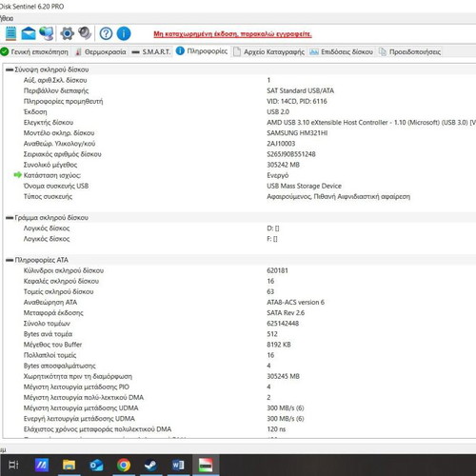Open help with the question mark icon
The height and width of the screenshot is (476, 476).
point(106,33)
